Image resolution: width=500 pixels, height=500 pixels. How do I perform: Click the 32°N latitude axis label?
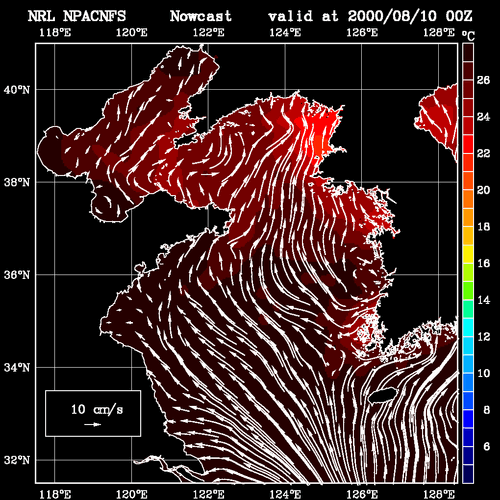(17, 460)
